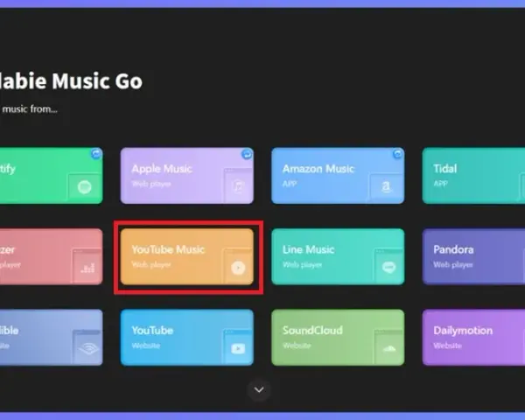Click the 'Website' label under YouTube
Image resolution: width=525 pixels, height=420 pixels.
click(x=145, y=346)
